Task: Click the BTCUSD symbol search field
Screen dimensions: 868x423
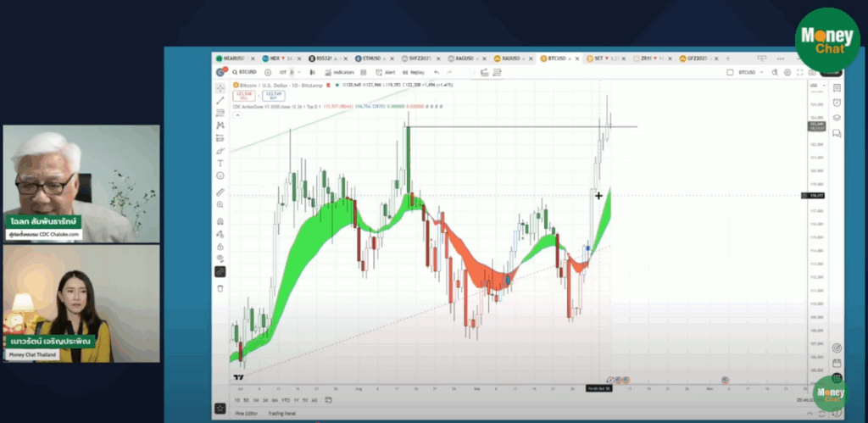Action: click(245, 73)
